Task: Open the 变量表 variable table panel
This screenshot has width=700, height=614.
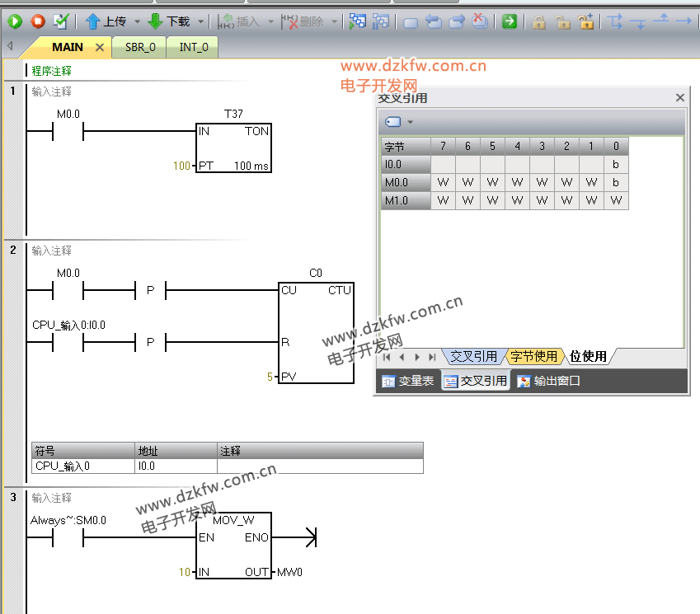Action: point(407,381)
